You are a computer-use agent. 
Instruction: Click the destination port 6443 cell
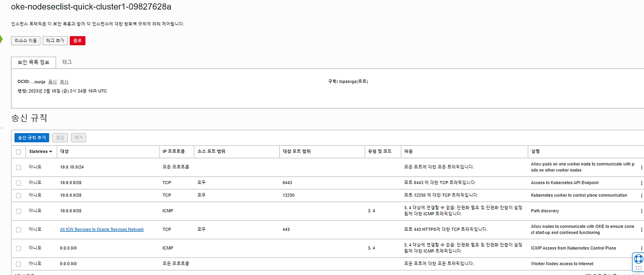[x=287, y=183]
